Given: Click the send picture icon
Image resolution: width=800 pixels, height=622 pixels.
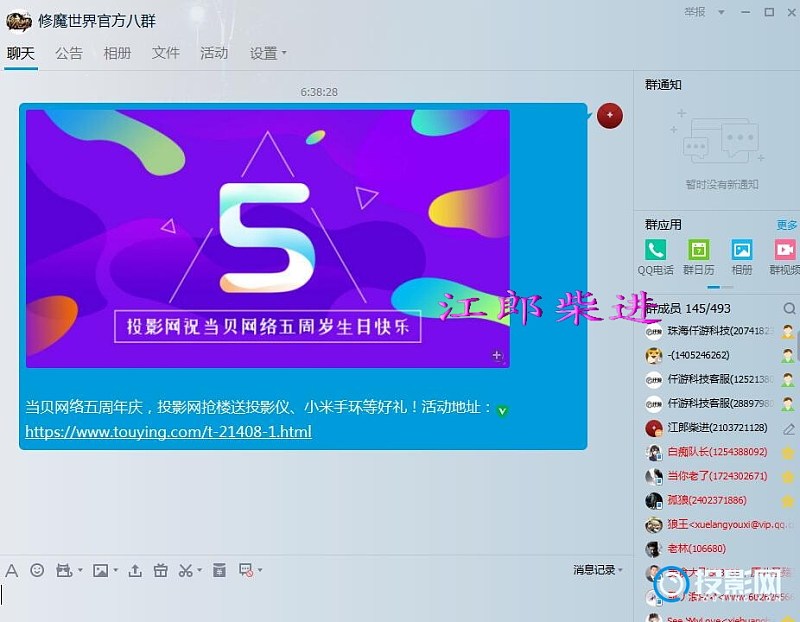Looking at the screenshot, I should pyautogui.click(x=101, y=570).
